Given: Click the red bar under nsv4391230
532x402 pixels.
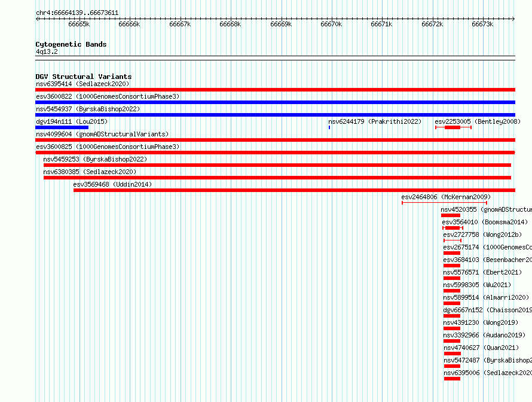Looking at the screenshot, I should coord(451,328).
